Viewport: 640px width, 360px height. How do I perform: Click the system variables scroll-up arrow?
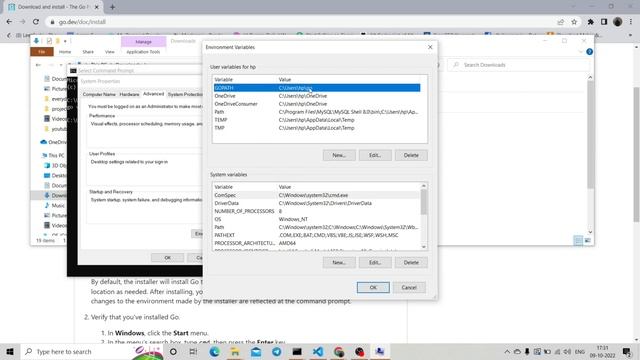tap(424, 186)
